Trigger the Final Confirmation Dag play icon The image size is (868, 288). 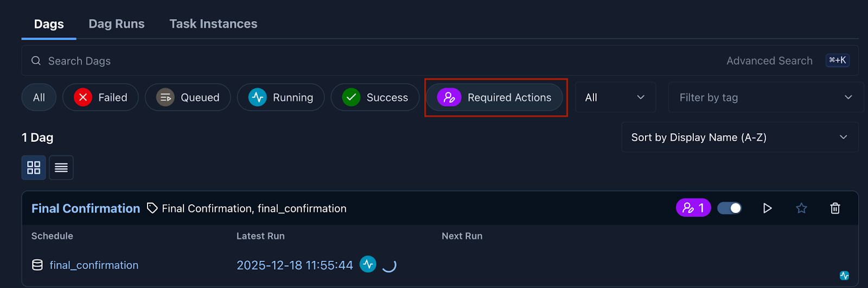pyautogui.click(x=767, y=208)
